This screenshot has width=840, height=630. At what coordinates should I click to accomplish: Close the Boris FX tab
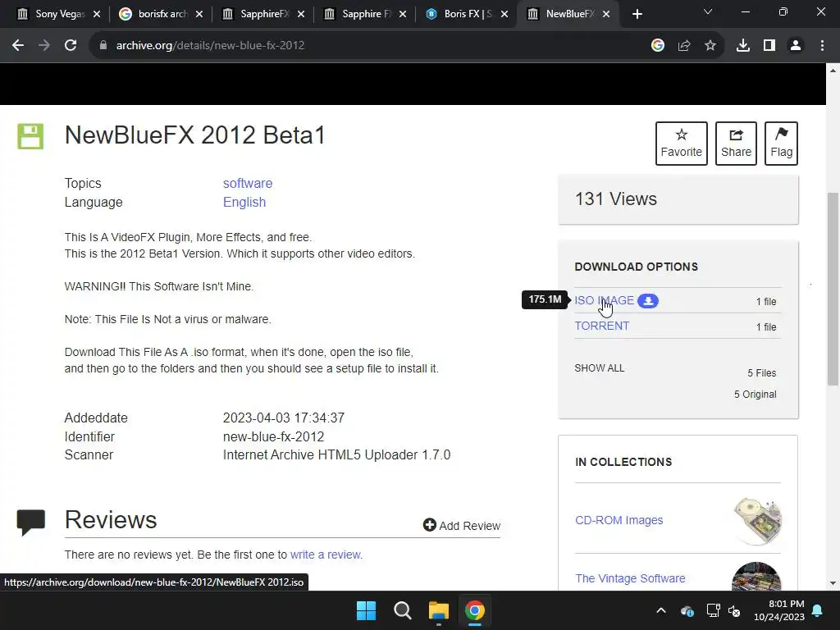pos(504,14)
